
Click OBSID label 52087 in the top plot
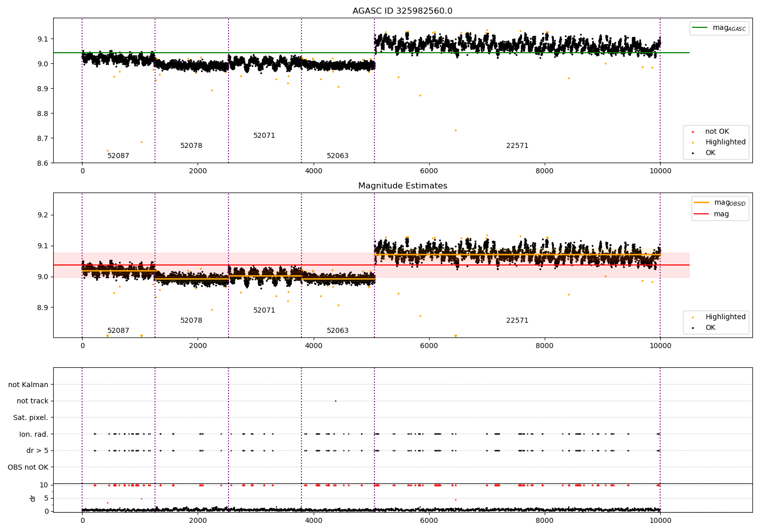(x=118, y=156)
